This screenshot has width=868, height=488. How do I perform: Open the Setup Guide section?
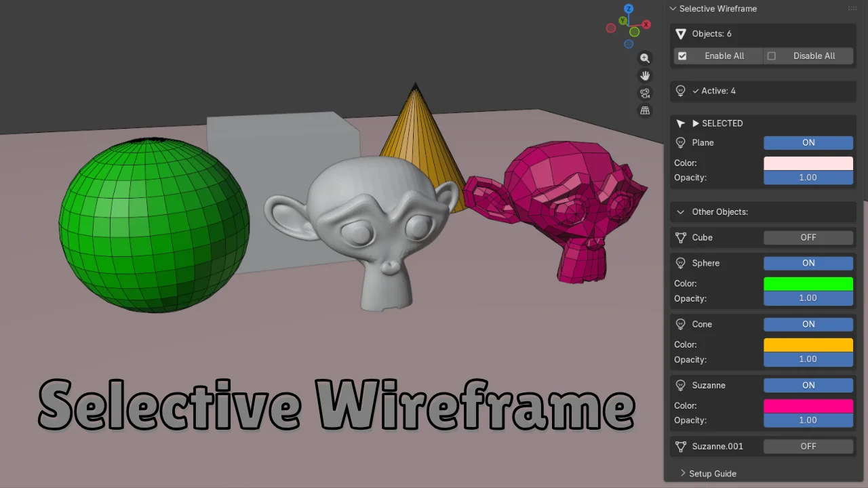tap(707, 473)
